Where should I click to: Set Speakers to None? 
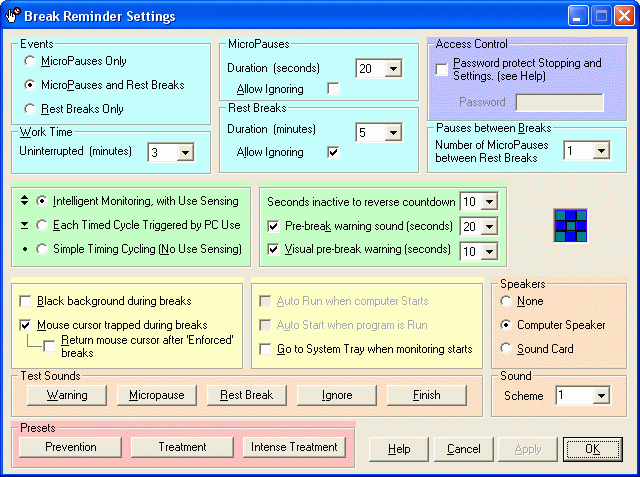pos(506,301)
